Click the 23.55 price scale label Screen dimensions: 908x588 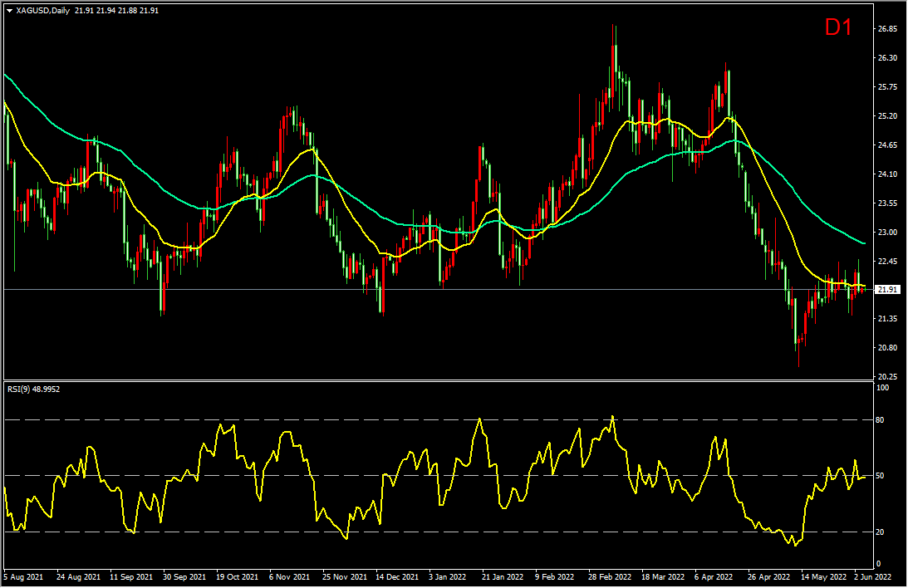888,203
